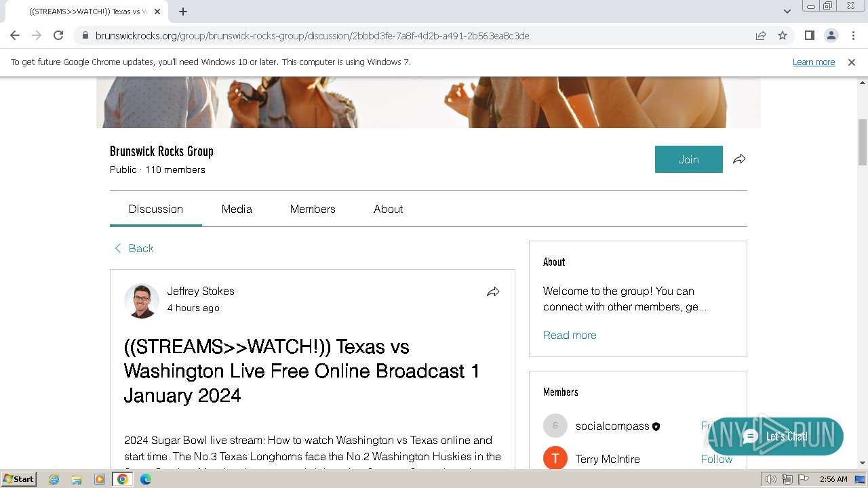The height and width of the screenshot is (488, 868).
Task: Click the 2:56 AM system clock
Action: click(833, 479)
